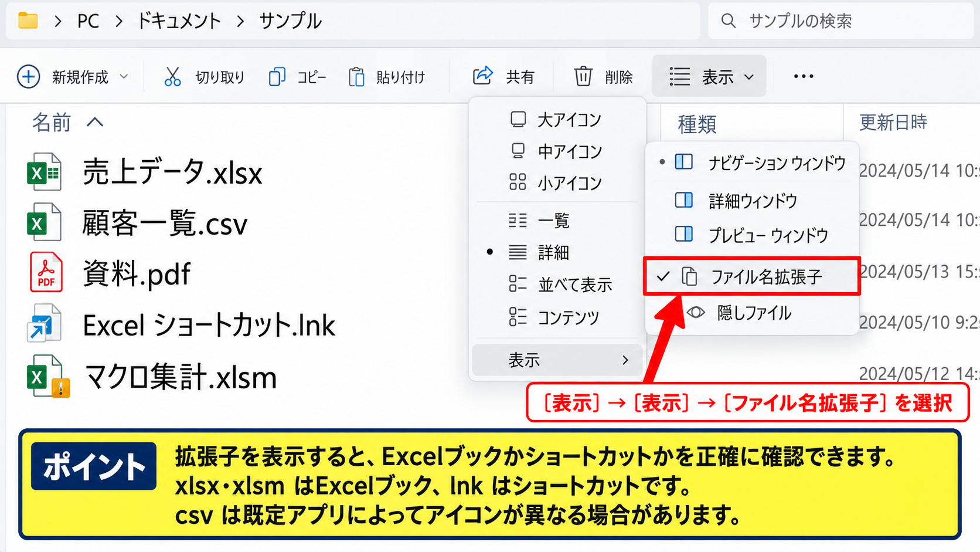Open the three-dots more options menu
980x552 pixels.
tap(803, 76)
